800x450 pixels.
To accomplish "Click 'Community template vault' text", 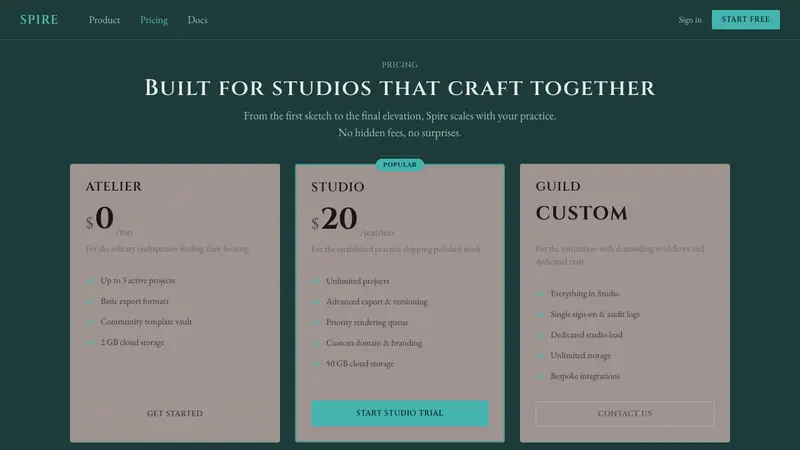I will pyautogui.click(x=146, y=321).
